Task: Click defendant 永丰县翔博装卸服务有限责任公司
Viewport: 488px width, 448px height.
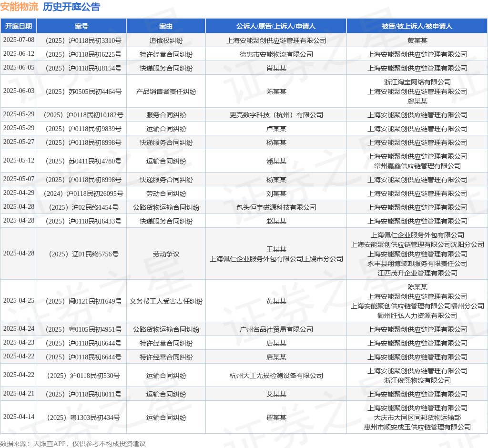Action: (417, 264)
